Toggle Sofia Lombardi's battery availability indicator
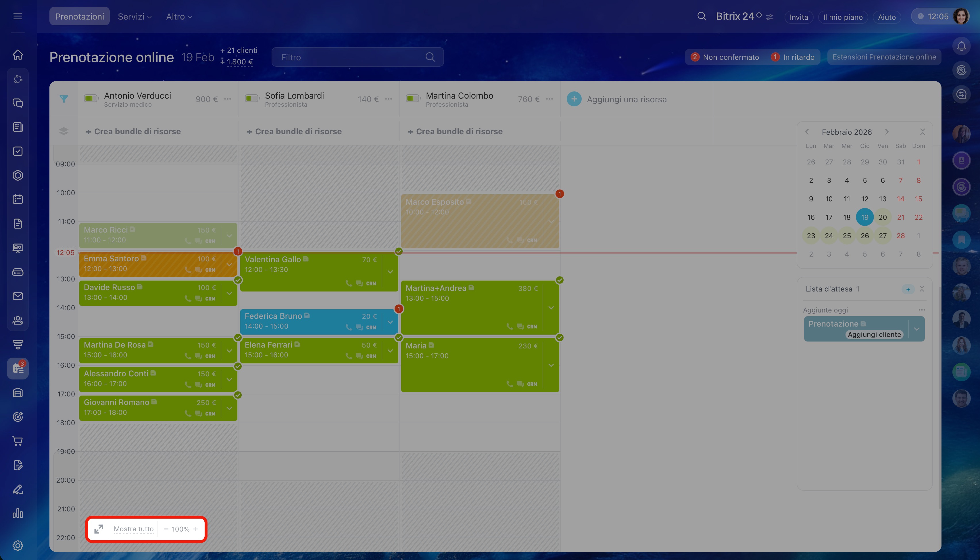The height and width of the screenshot is (560, 980). (252, 99)
